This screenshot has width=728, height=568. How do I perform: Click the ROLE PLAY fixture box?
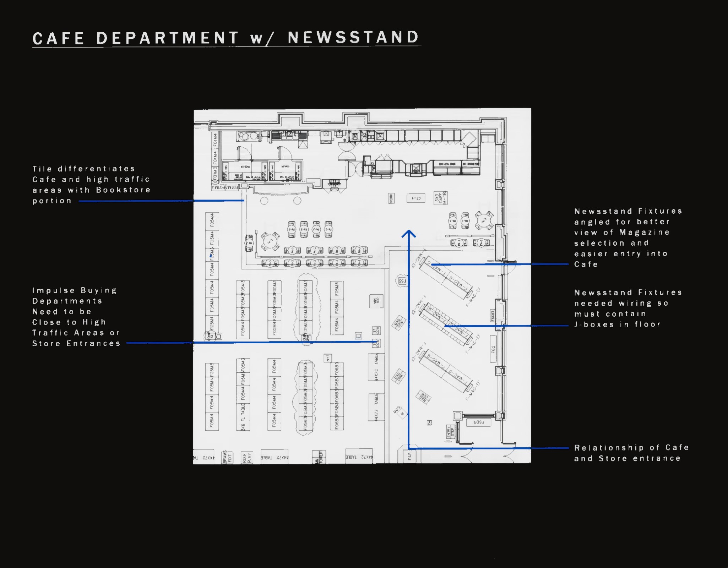tap(247, 458)
